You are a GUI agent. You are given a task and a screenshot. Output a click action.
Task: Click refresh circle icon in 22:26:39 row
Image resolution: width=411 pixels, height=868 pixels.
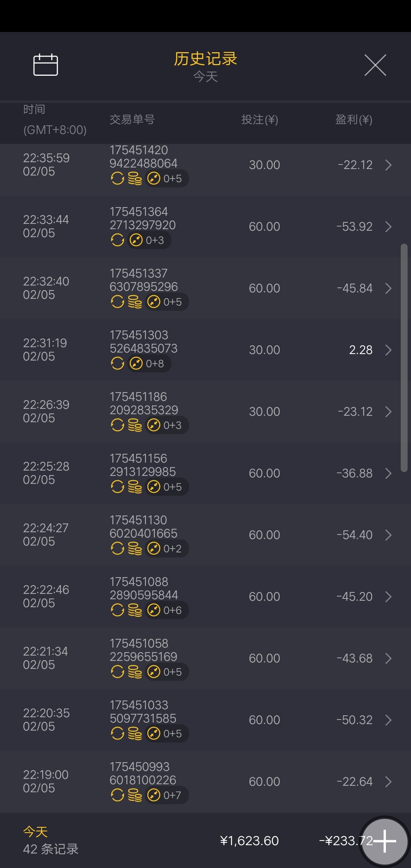[x=118, y=425]
